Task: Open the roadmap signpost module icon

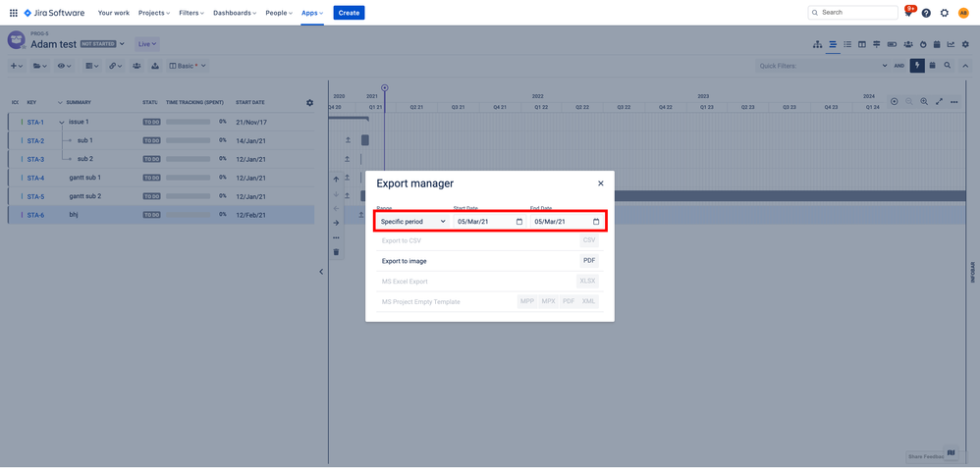Action: [877, 44]
